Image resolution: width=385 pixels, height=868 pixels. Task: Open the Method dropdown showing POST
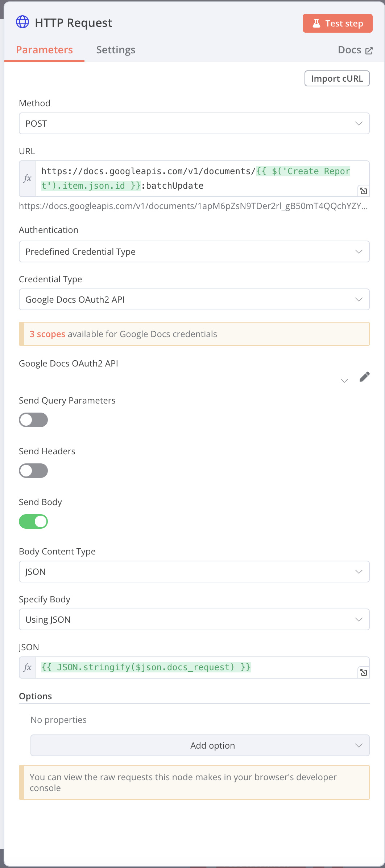click(194, 123)
